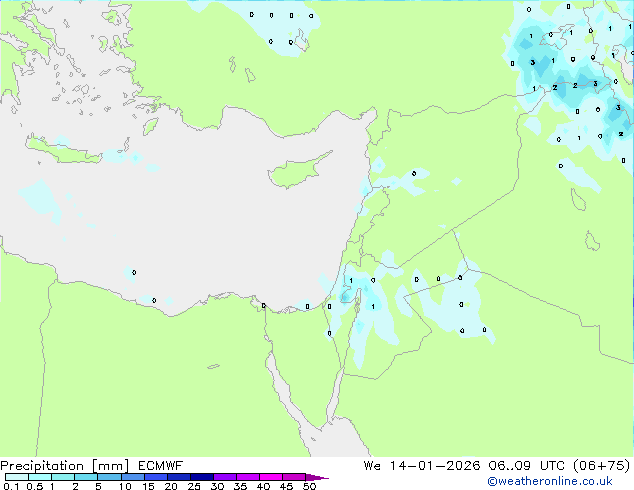Select the 5–10 mm legend swatch

(x=109, y=477)
